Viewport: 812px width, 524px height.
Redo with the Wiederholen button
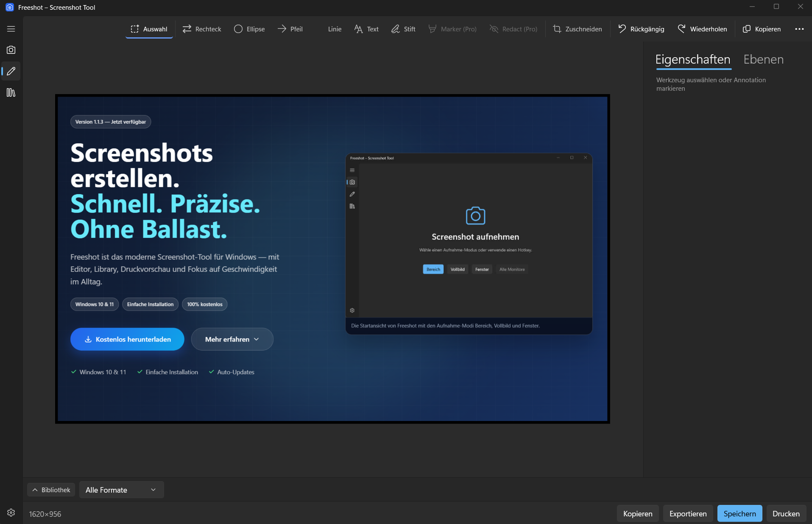(x=702, y=29)
